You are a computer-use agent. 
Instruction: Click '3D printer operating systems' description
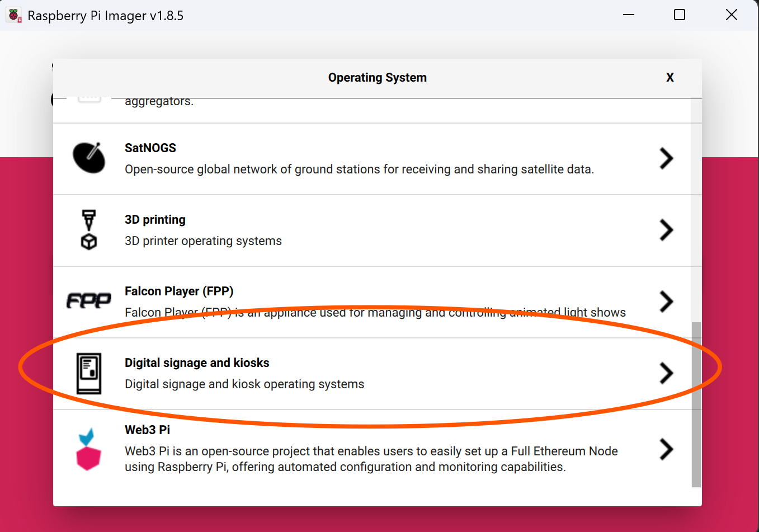203,241
